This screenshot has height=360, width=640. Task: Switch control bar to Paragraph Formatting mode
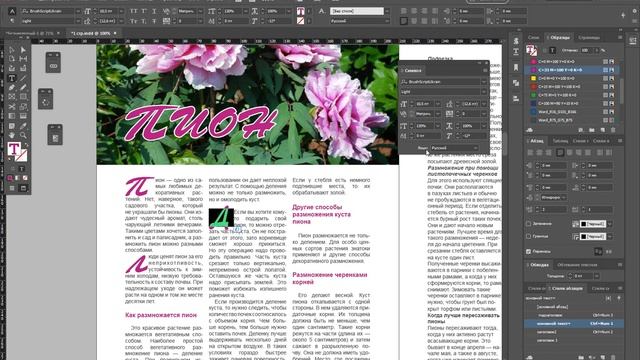click(12, 21)
